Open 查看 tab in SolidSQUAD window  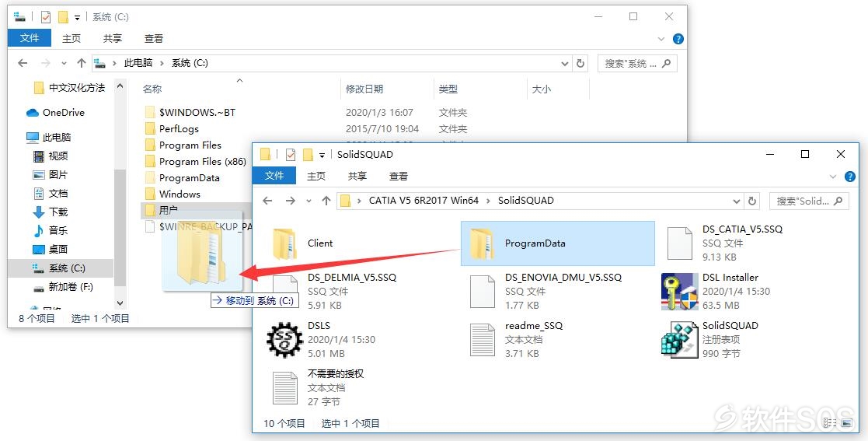pyautogui.click(x=399, y=177)
